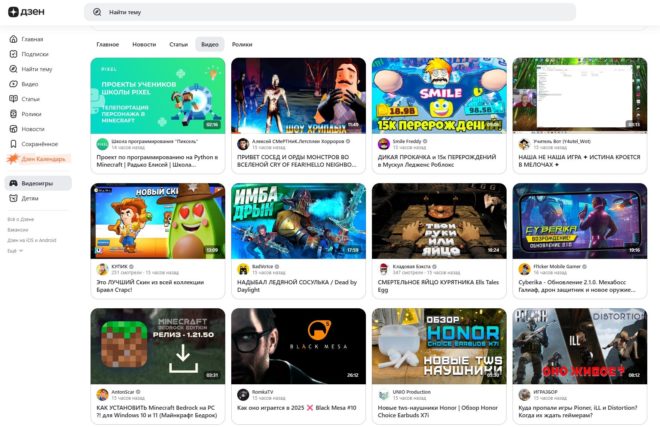Click BadVoice channel avatar
The width and height of the screenshot is (660, 427).
pyautogui.click(x=243, y=269)
